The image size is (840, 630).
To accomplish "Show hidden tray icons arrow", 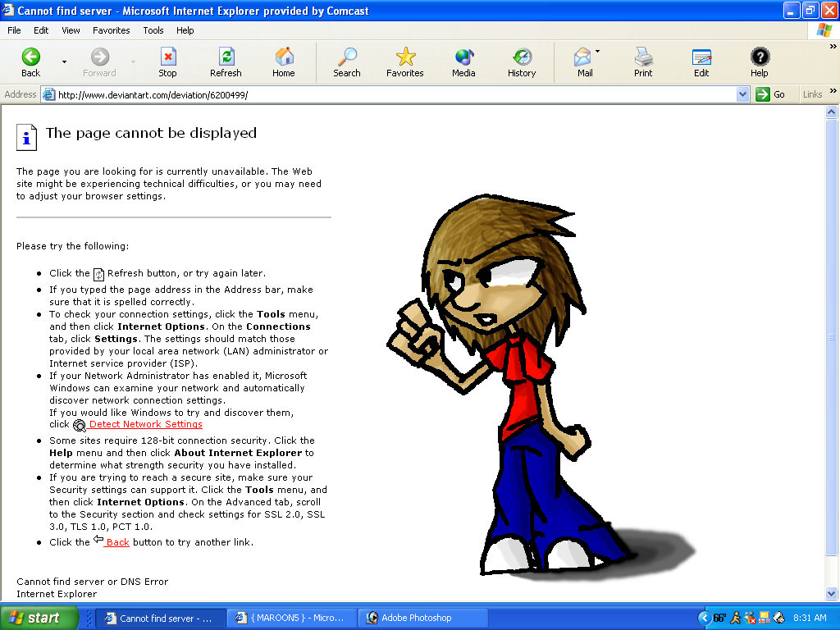I will point(704,619).
